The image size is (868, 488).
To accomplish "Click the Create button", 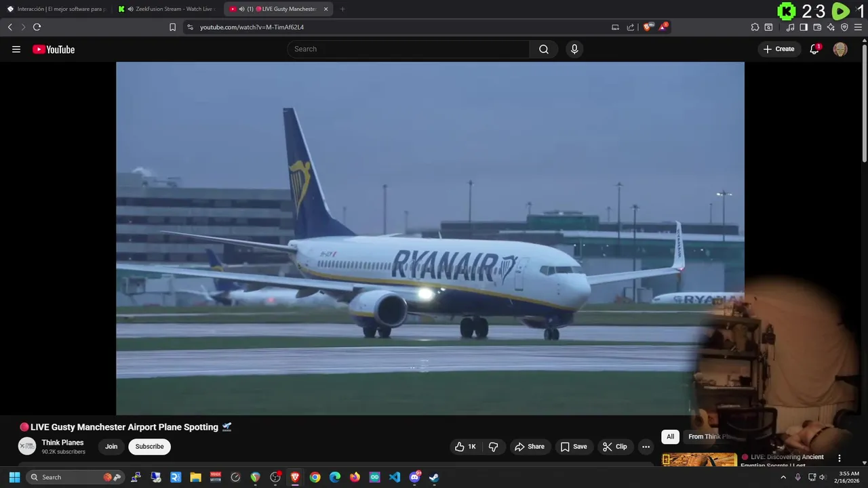I will point(779,49).
